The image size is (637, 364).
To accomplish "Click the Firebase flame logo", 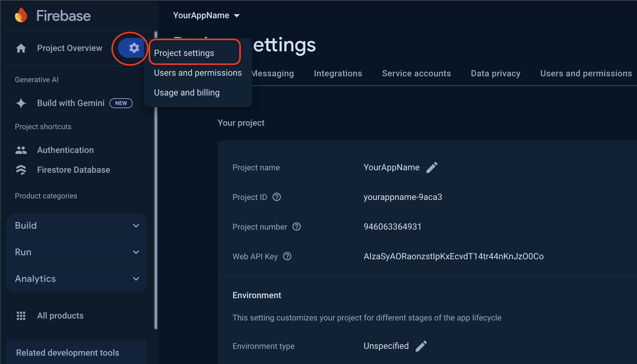I will click(21, 15).
